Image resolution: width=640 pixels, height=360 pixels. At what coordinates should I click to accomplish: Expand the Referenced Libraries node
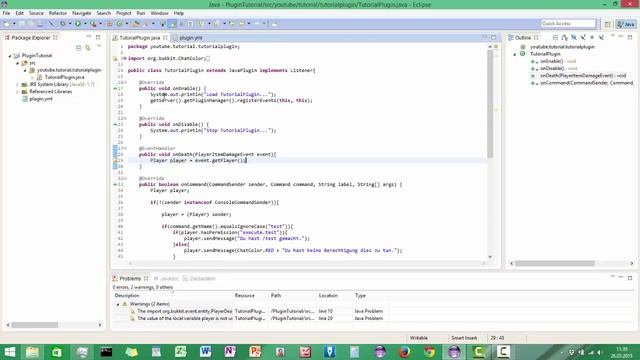[x=18, y=92]
